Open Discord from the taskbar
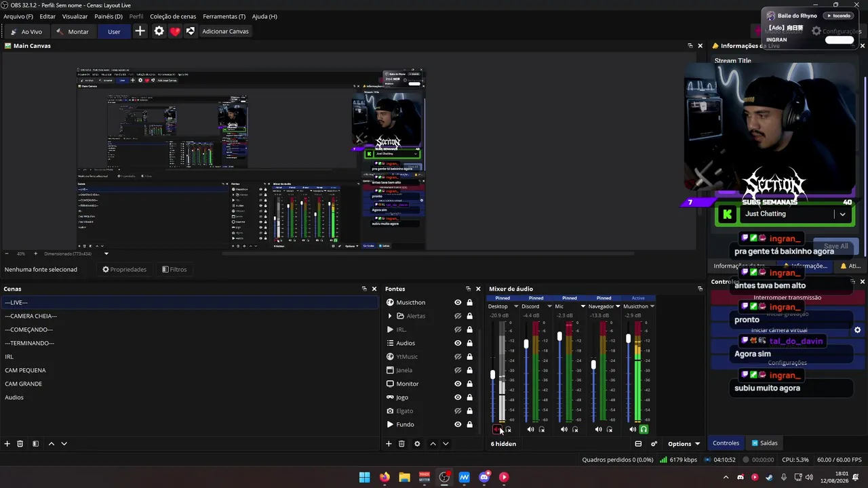The height and width of the screenshot is (488, 868). 484,477
